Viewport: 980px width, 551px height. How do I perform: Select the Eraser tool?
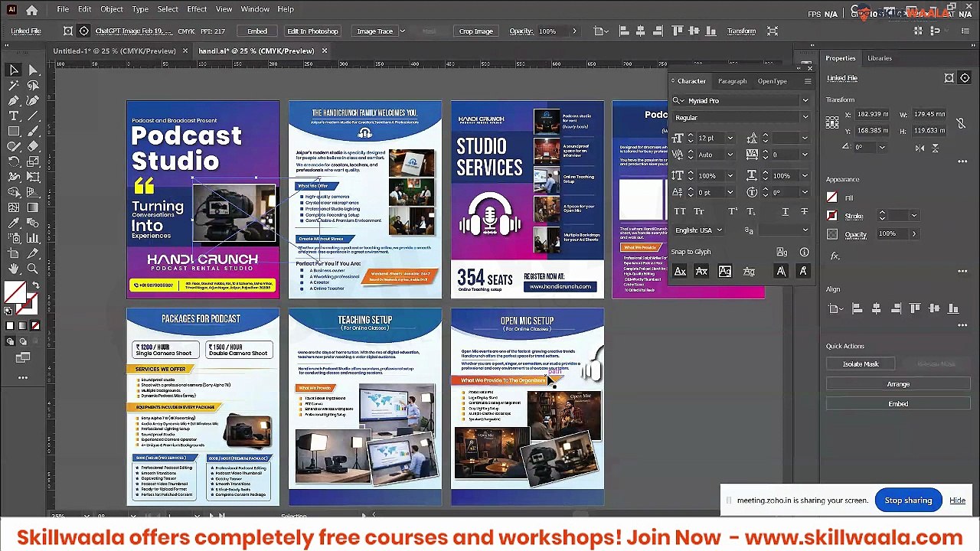tap(33, 146)
